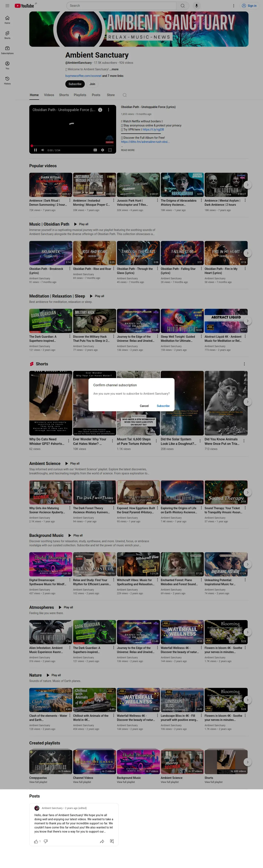
Task: Switch to the channel Posts tab
Action: 96,95
